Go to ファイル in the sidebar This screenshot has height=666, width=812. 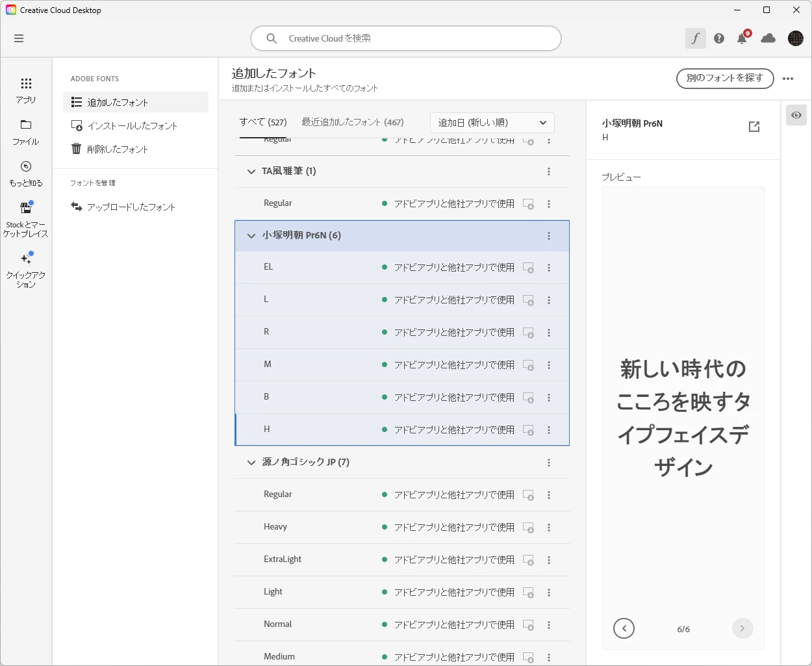tap(26, 133)
